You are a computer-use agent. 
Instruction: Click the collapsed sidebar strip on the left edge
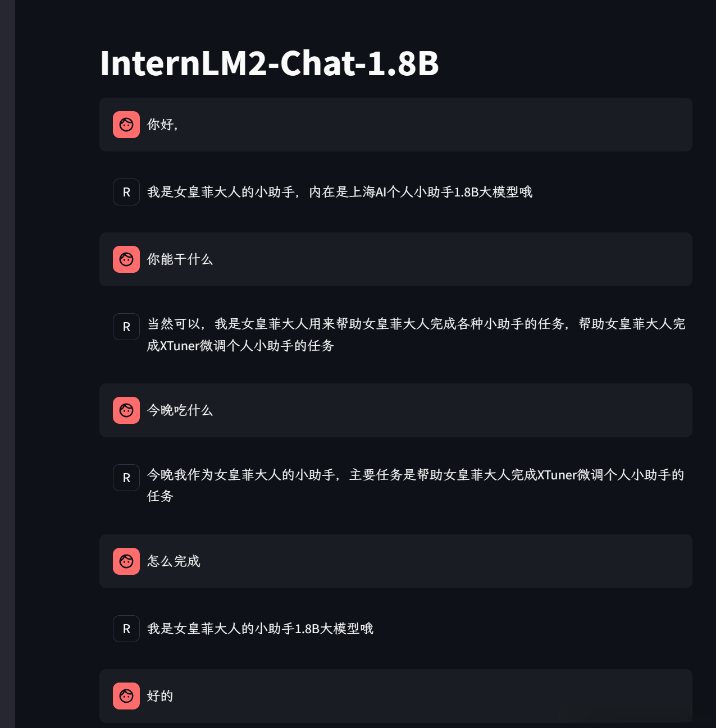tap(7, 364)
